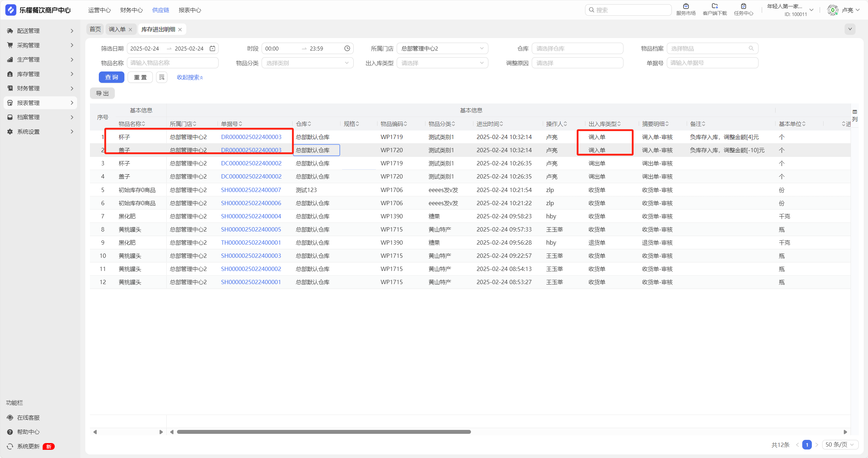The width and height of the screenshot is (868, 458).
Task: Switch to the 财务中心 top menu
Action: (131, 10)
